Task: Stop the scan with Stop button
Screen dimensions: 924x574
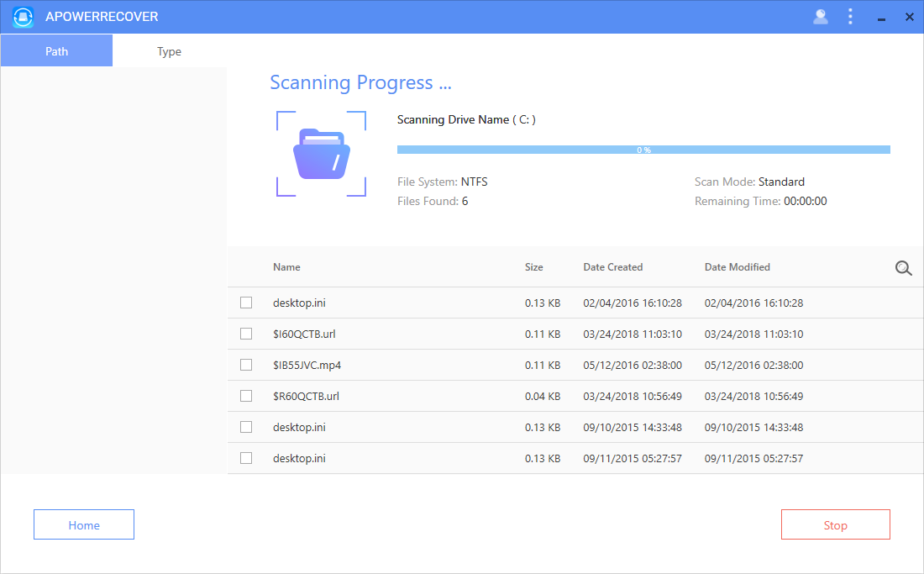Action: 836,524
